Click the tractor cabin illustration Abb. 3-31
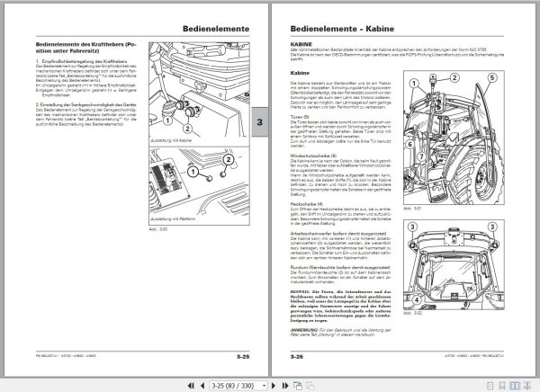This screenshot has width=540, height=392. (x=454, y=138)
